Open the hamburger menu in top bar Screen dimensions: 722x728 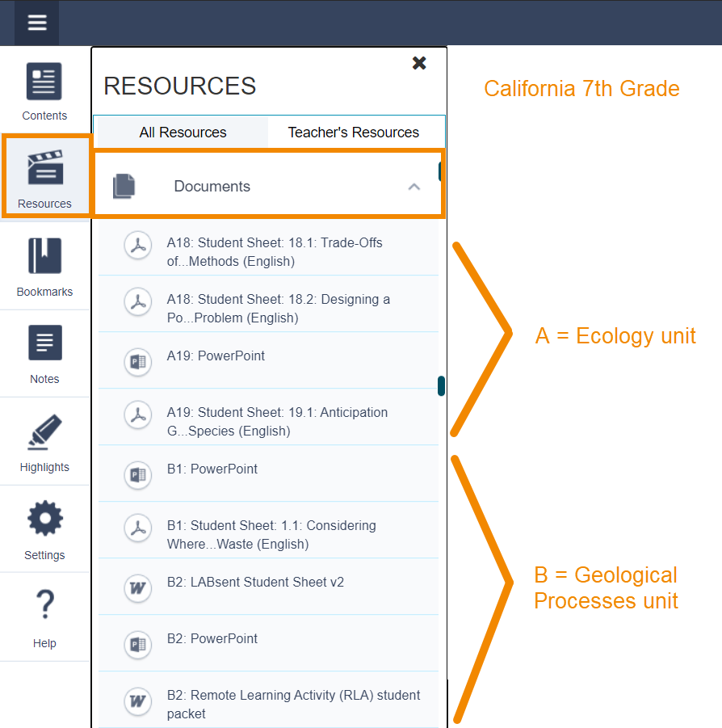pyautogui.click(x=36, y=23)
